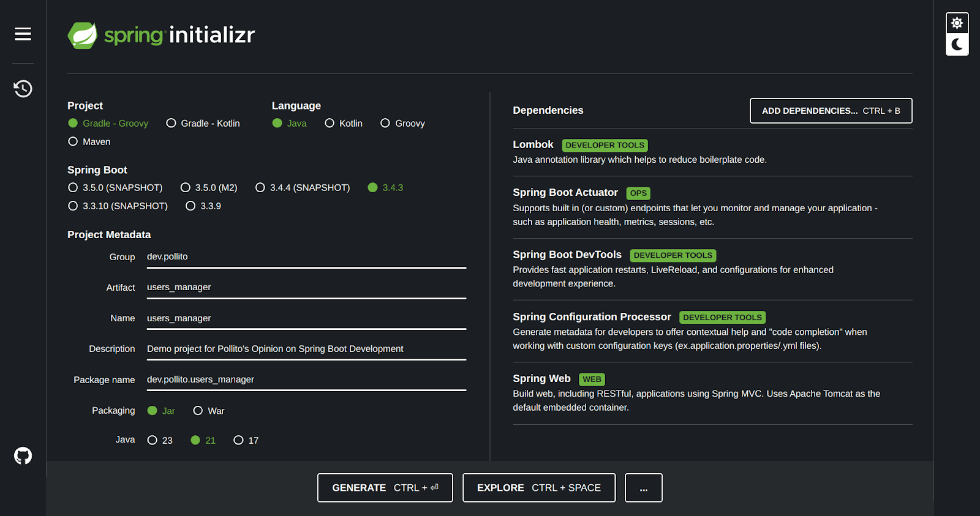Choose Groovy as the language

pos(402,123)
